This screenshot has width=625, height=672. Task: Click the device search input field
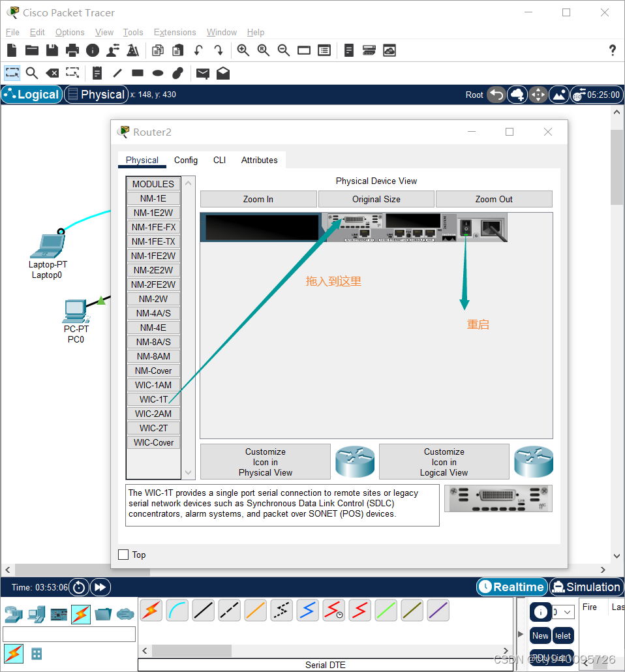coord(69,634)
